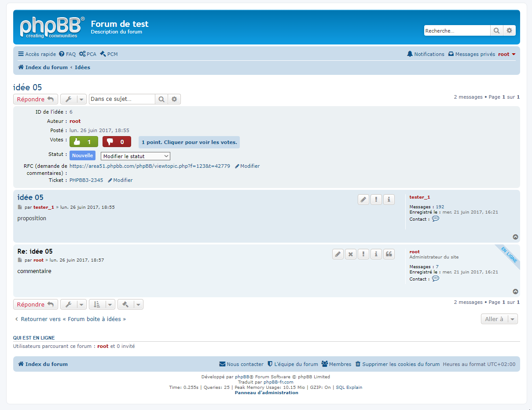Click tester_1's contact speech bubble icon
This screenshot has width=532, height=410.
[x=435, y=219]
